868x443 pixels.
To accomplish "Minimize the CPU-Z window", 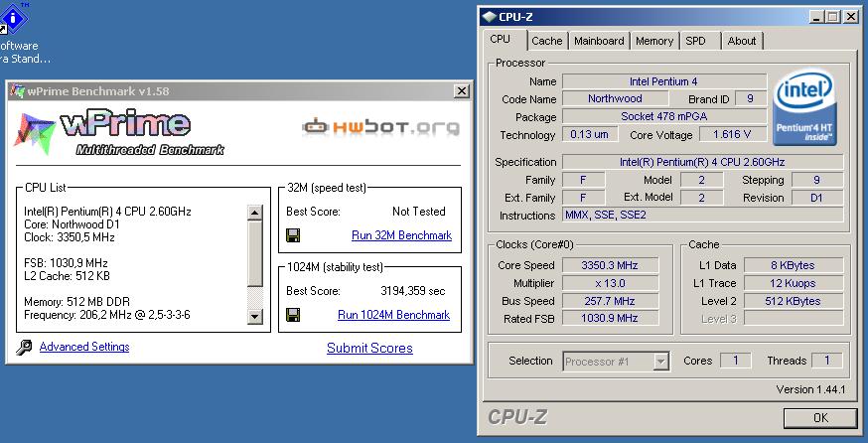I will pos(816,17).
